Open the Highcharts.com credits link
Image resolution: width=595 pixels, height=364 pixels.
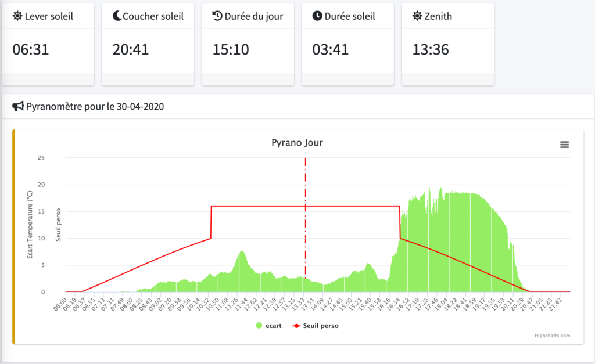[x=552, y=336]
